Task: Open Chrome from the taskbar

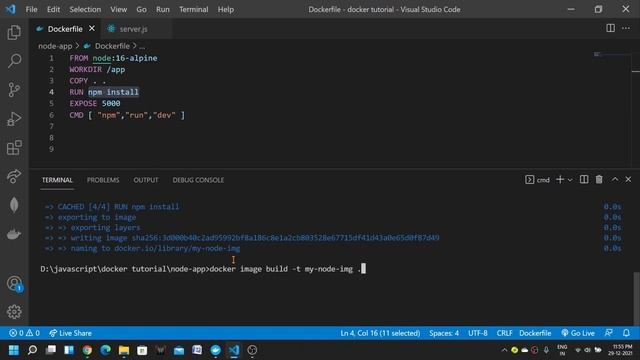Action: (x=87, y=350)
